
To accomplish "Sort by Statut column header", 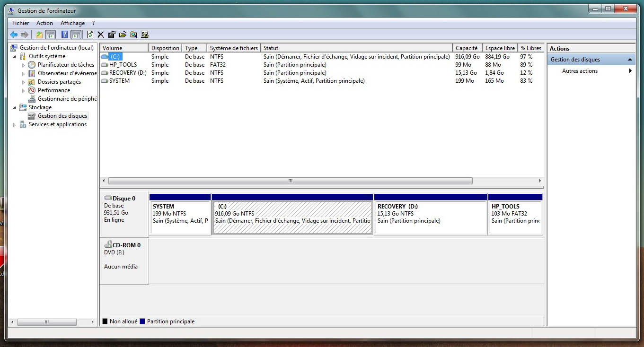I will click(x=356, y=48).
